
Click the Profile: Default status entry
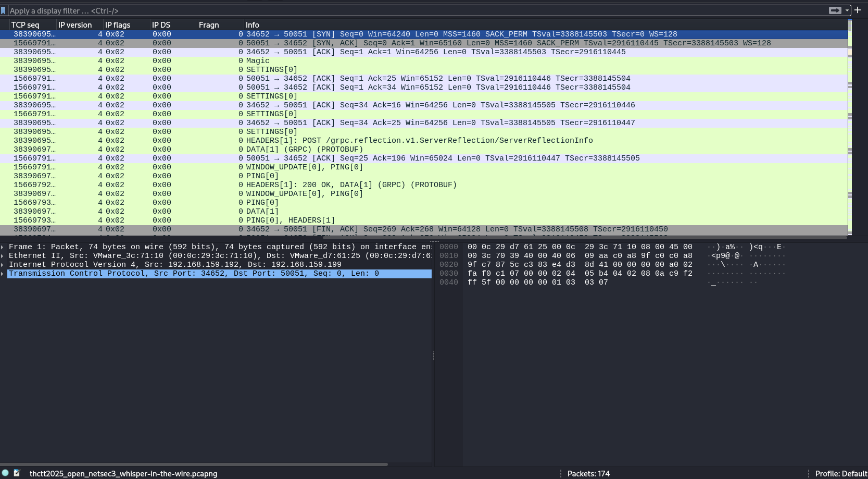pyautogui.click(x=841, y=473)
